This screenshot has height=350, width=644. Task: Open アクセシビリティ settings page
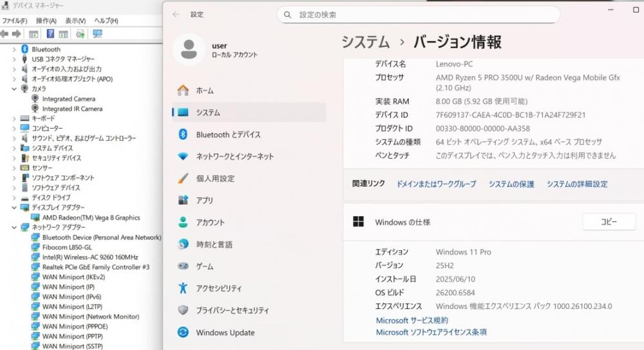pos(219,288)
